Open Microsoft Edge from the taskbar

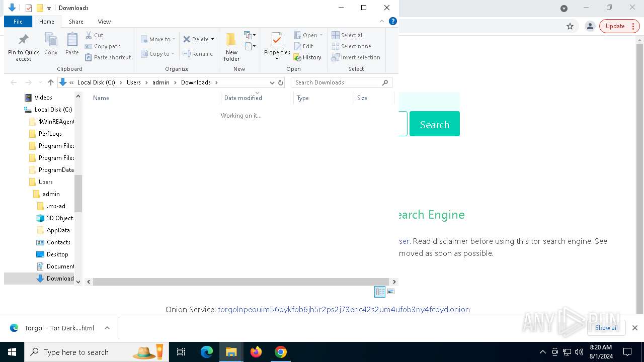coord(207,352)
